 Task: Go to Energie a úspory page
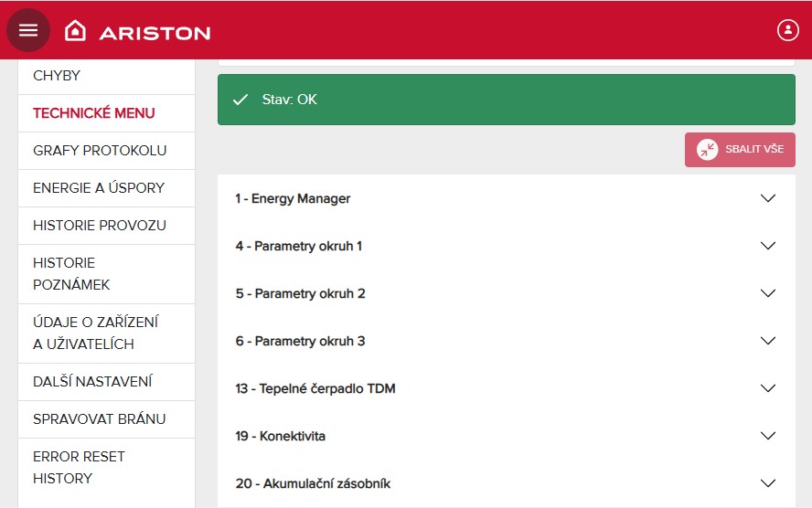pyautogui.click(x=99, y=188)
